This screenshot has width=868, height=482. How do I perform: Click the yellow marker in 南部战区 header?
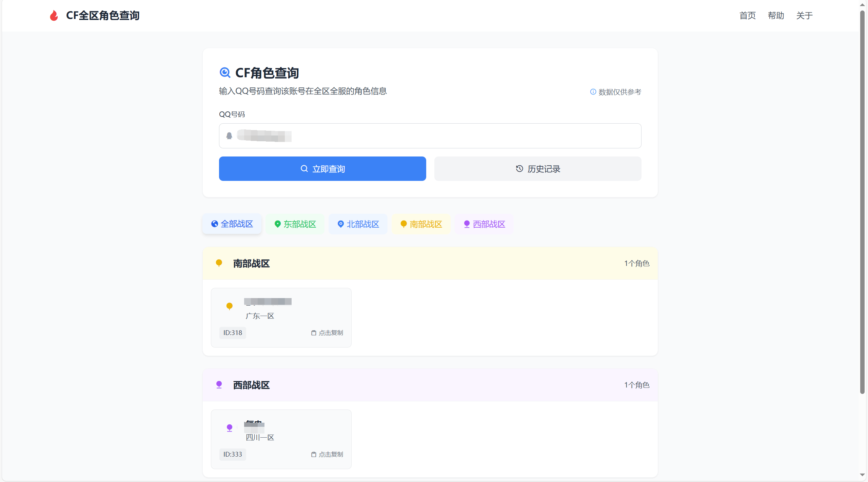click(x=219, y=263)
